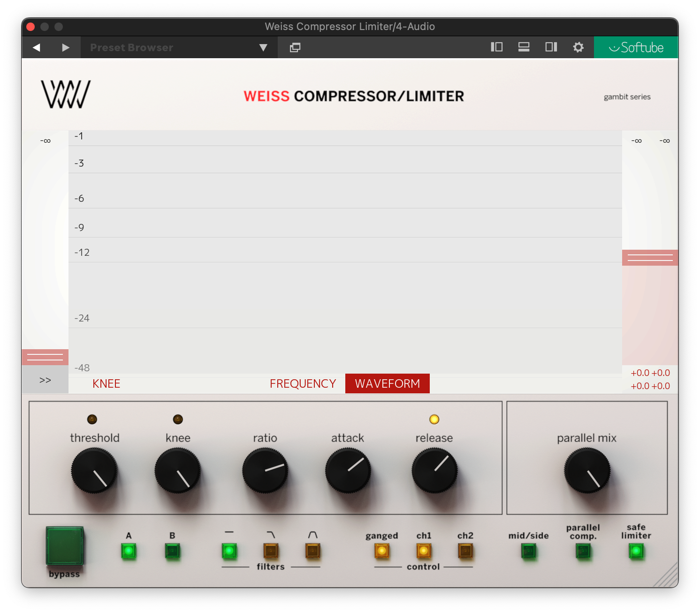
Task: Toggle the safe limiter button
Action: (x=636, y=551)
